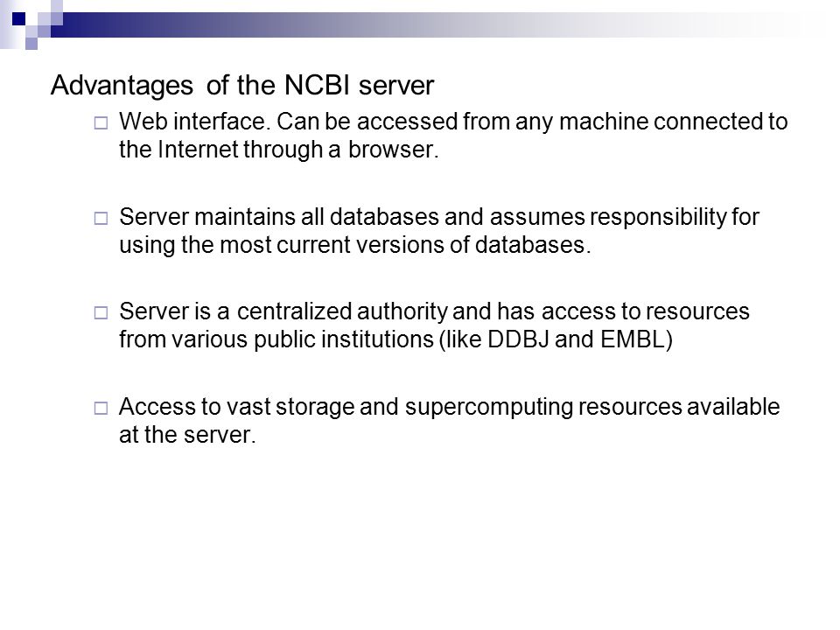The width and height of the screenshot is (840, 630).
Task: Click the line "the Internet through a browser."
Action: [278, 150]
